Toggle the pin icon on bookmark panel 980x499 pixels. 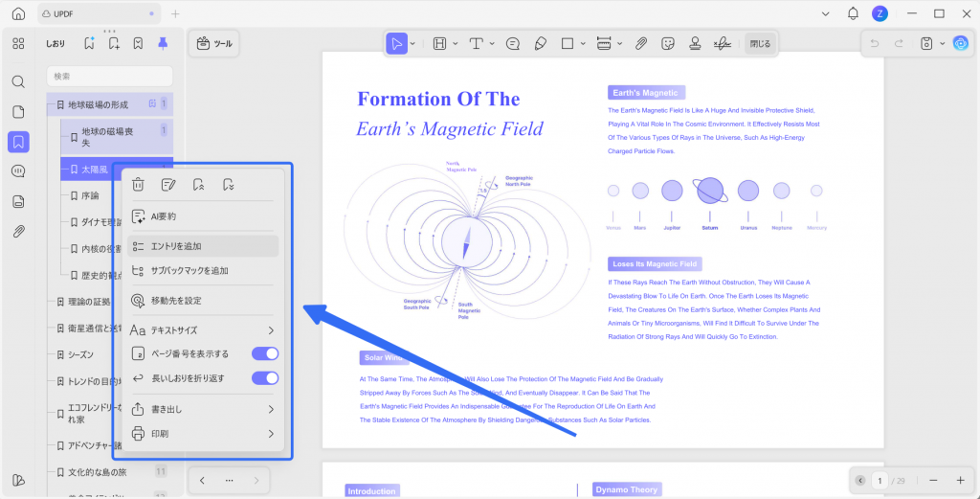pos(163,43)
